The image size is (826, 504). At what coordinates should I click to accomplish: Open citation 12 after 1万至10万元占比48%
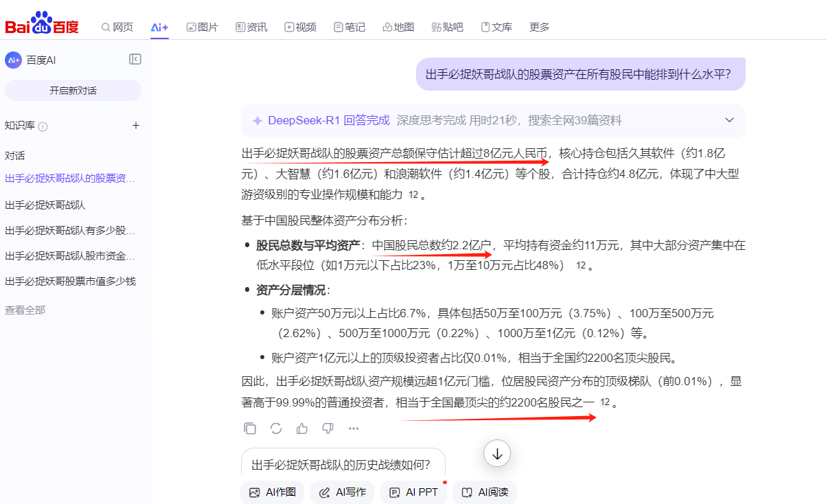pyautogui.click(x=581, y=266)
